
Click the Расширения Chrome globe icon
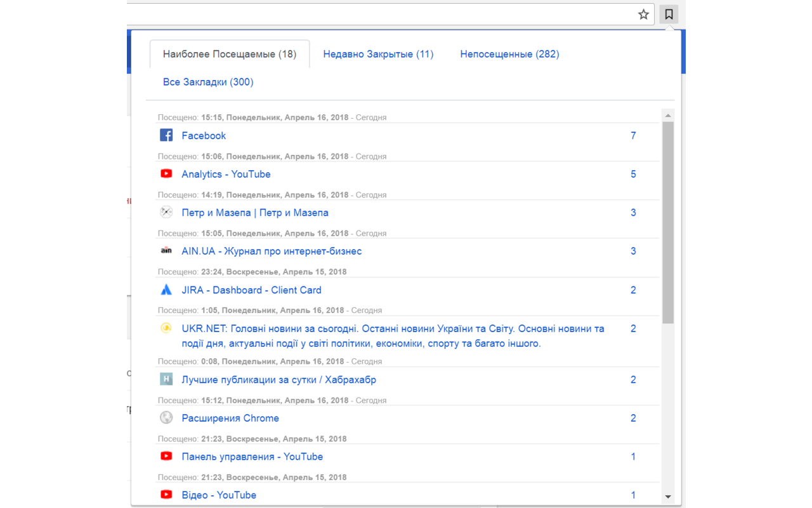click(166, 418)
